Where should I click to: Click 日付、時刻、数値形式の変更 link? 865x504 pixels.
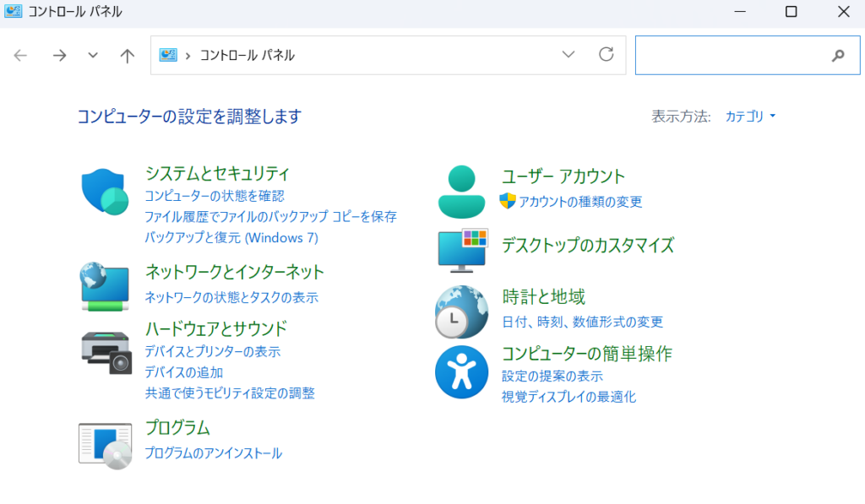[x=582, y=322]
